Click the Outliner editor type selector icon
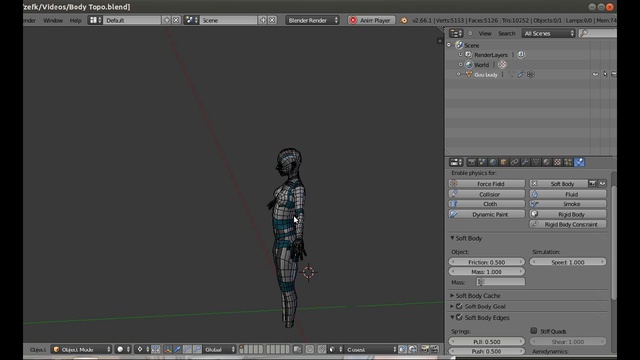This screenshot has width=640, height=360. tap(456, 33)
